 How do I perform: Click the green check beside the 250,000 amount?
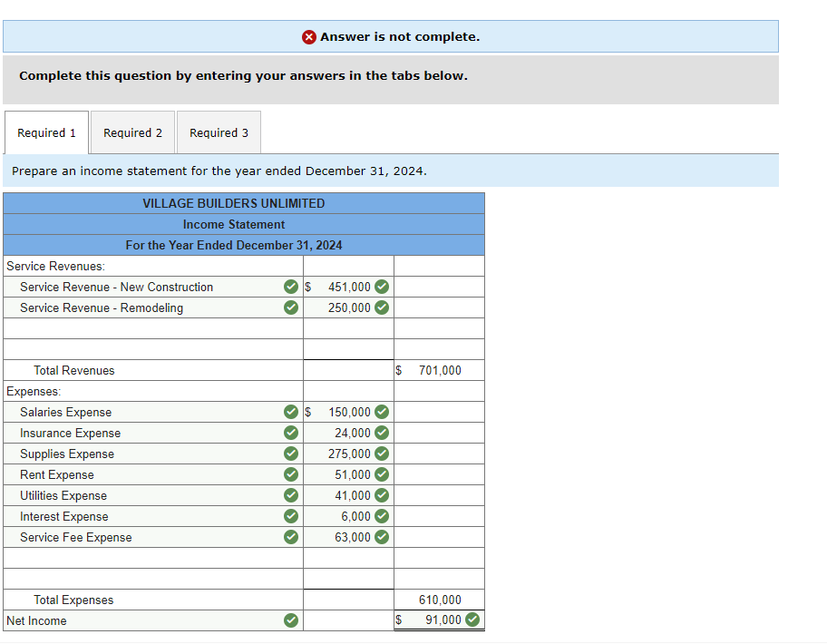click(x=382, y=307)
